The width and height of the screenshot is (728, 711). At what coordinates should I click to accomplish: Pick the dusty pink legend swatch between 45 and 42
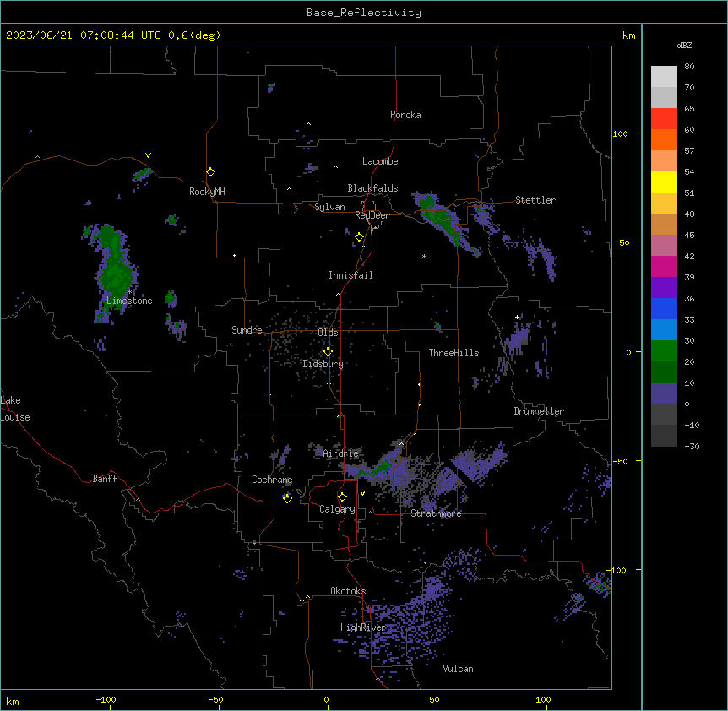click(664, 246)
